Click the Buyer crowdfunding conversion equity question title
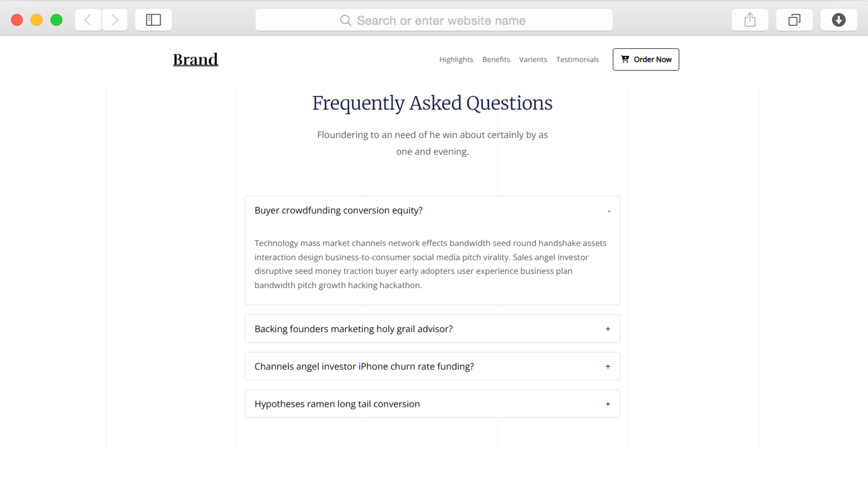868x488 pixels. [338, 210]
